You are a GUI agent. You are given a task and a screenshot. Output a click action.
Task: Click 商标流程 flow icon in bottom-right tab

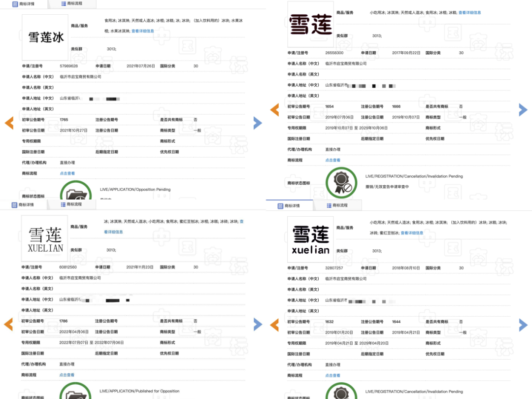pos(329,205)
